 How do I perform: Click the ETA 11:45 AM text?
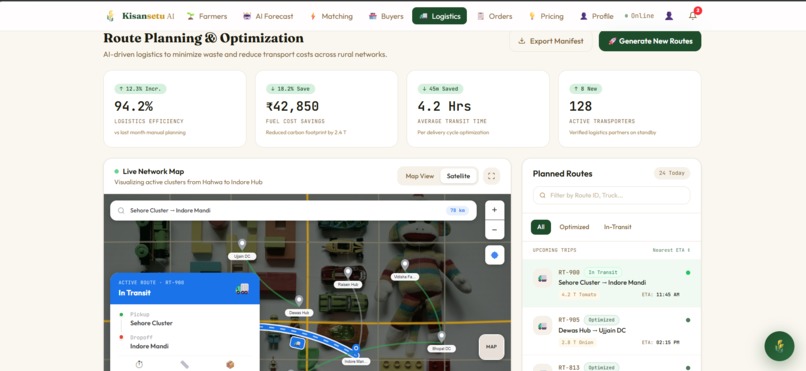661,295
